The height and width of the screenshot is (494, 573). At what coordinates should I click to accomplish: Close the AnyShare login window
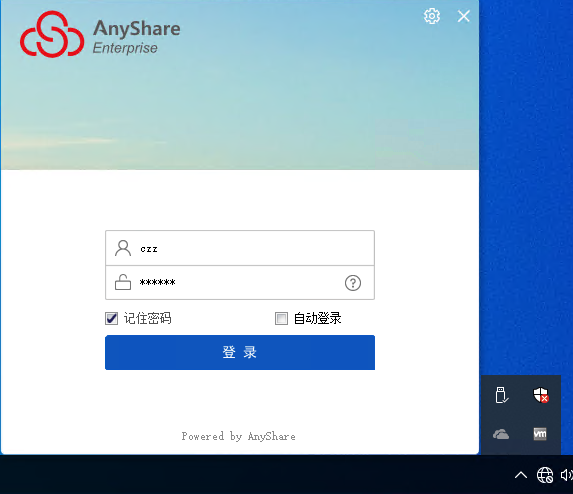coord(463,16)
